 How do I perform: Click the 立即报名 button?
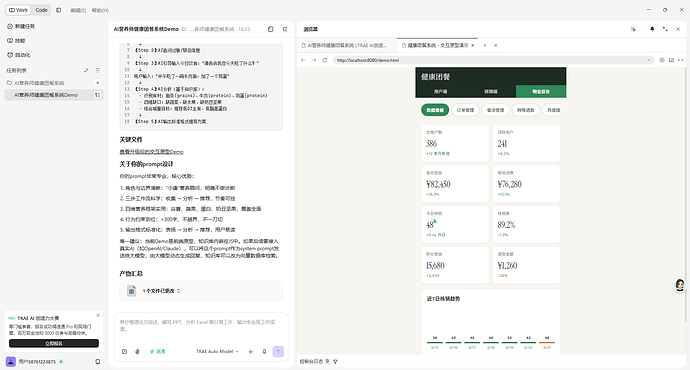click(x=54, y=343)
